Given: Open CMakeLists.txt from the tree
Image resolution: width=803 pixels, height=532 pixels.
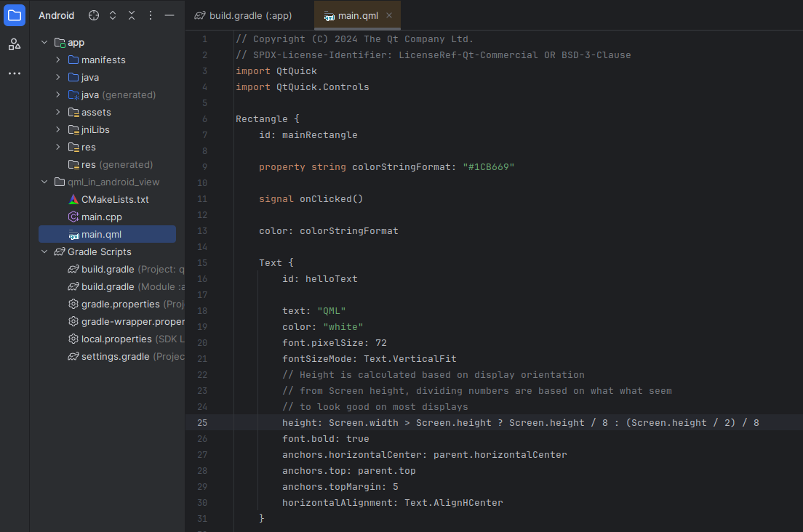Looking at the screenshot, I should click(x=115, y=200).
